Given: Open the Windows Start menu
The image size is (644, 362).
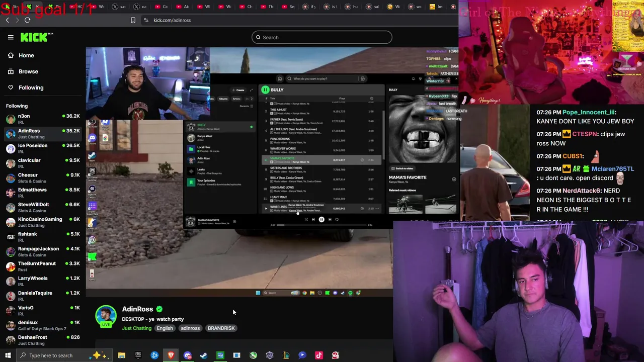Looking at the screenshot, I should point(8,355).
